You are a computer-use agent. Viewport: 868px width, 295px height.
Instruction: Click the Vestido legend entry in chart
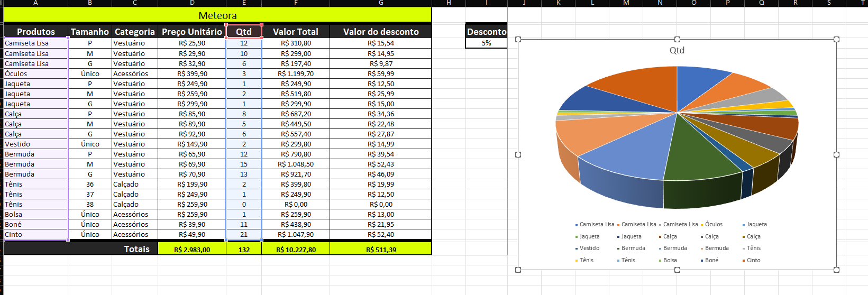(587, 248)
